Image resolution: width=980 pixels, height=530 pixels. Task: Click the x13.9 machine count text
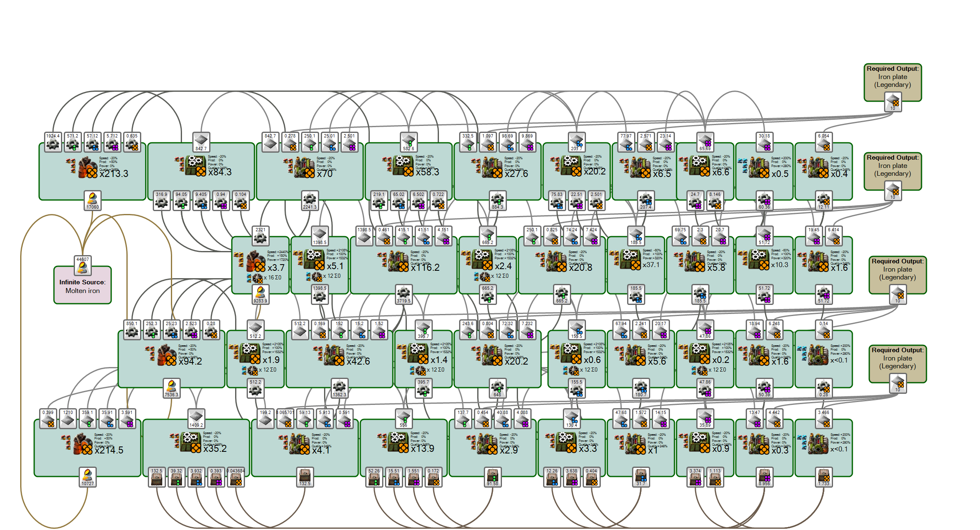(422, 449)
